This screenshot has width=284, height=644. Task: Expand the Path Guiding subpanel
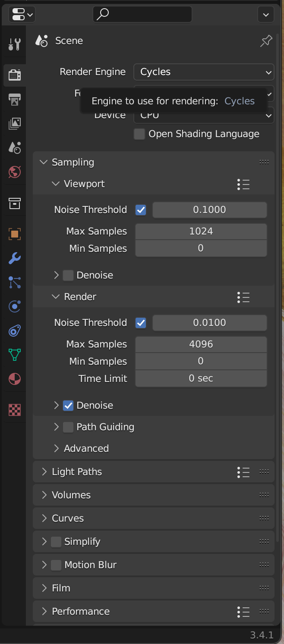coord(56,427)
